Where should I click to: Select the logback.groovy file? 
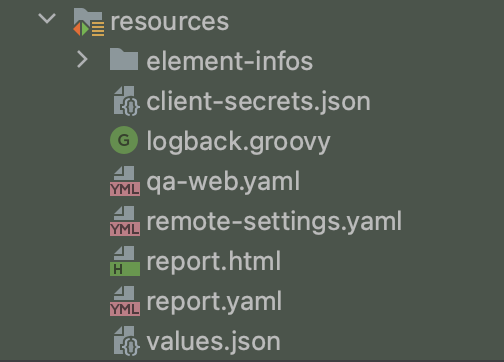click(238, 143)
